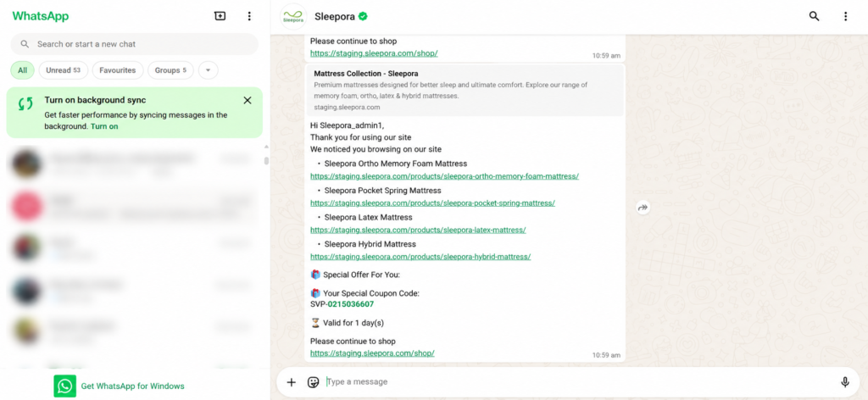
Task: Open the chat with pink avatar
Action: point(135,207)
